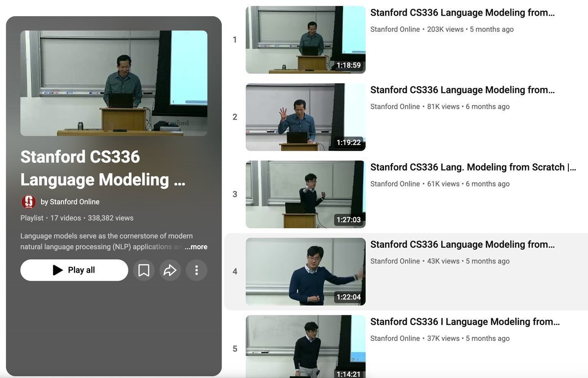Click Stanford Online under the 81K views video
The image size is (588, 378).
395,107
